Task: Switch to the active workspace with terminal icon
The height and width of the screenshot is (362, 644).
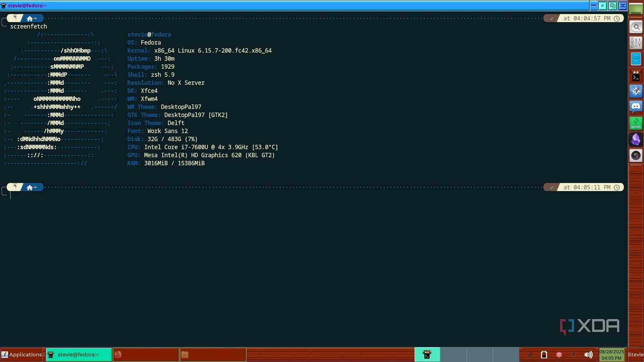Action: point(427,355)
